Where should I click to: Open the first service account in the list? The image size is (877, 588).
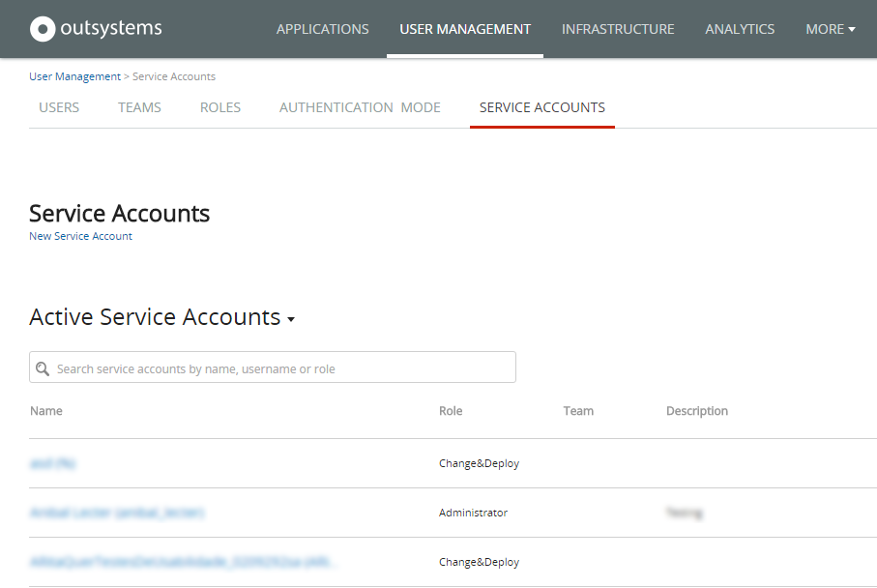coord(52,463)
